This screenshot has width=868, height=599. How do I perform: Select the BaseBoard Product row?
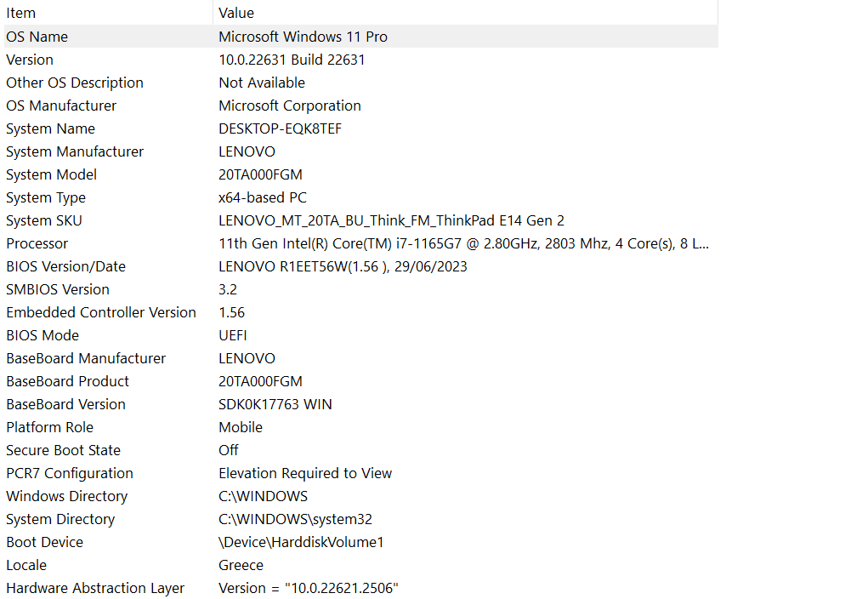coord(260,381)
